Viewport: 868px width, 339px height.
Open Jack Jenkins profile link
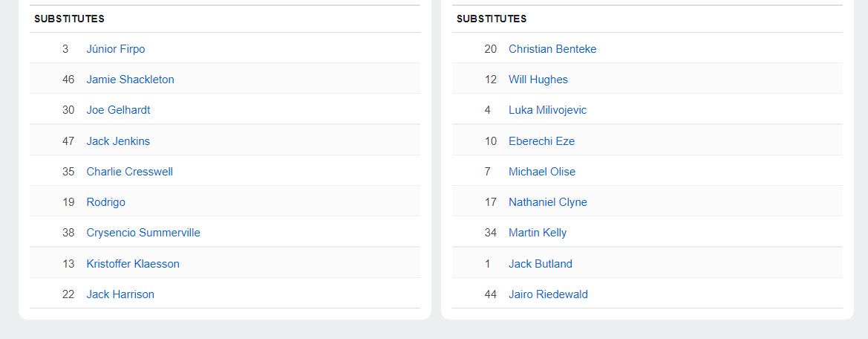118,141
